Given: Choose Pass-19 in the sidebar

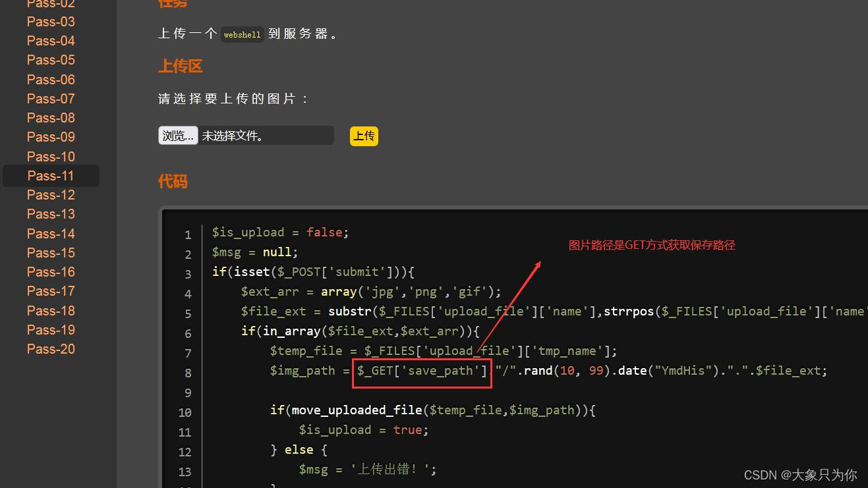Looking at the screenshot, I should pos(51,330).
